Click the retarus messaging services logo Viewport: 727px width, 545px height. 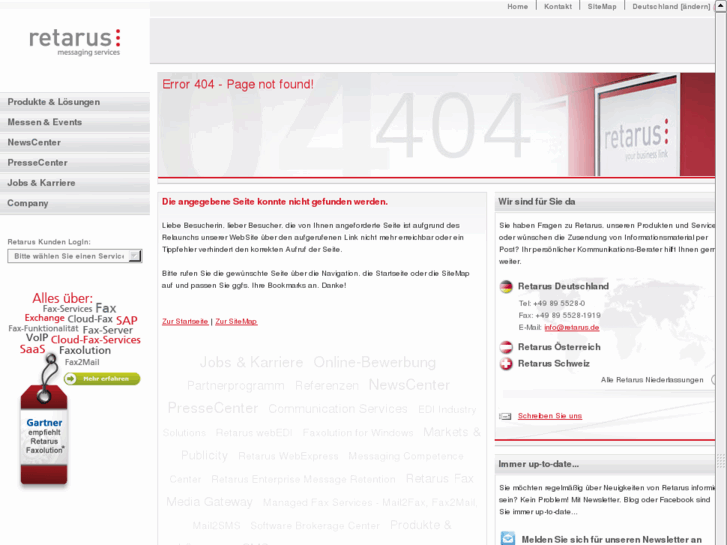(x=75, y=42)
